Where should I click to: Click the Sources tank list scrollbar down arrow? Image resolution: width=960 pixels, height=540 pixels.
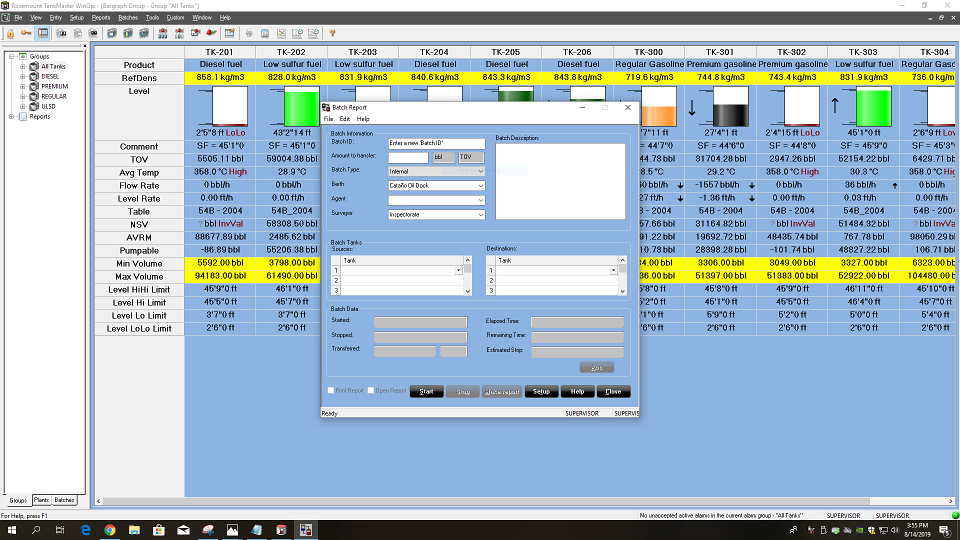(x=467, y=291)
